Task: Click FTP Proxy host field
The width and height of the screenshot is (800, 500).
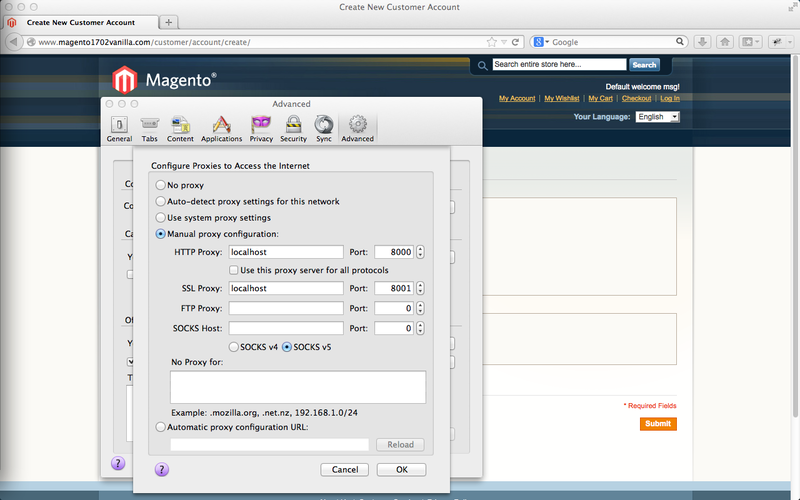Action: [286, 308]
